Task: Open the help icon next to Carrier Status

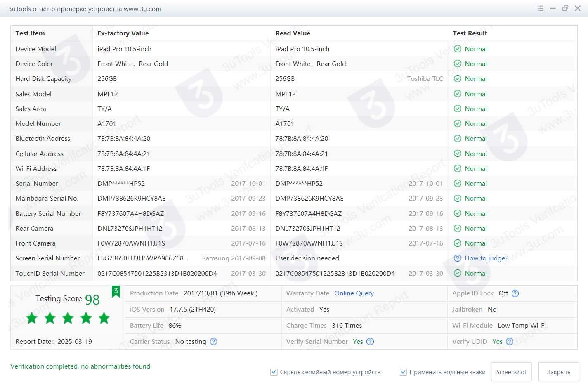Action: click(x=213, y=341)
